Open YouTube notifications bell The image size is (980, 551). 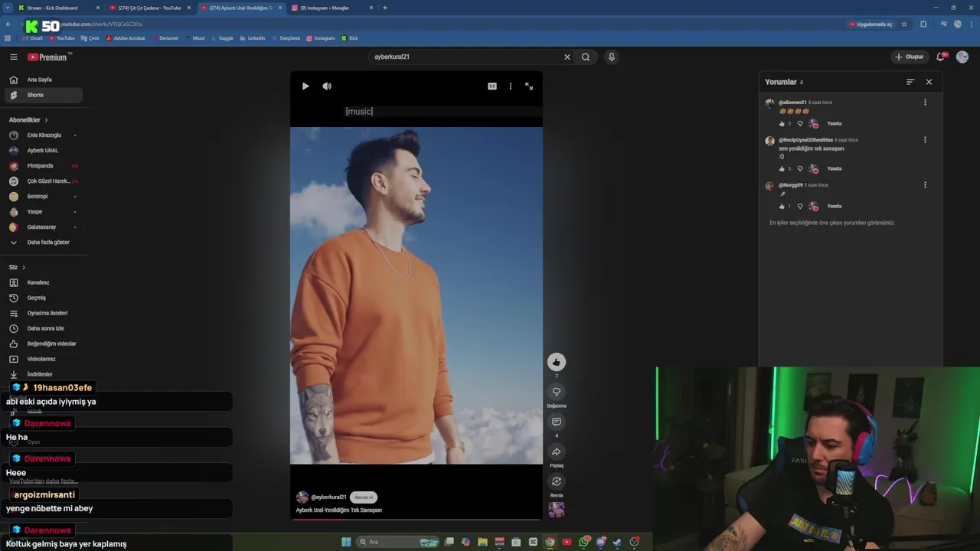tap(941, 57)
